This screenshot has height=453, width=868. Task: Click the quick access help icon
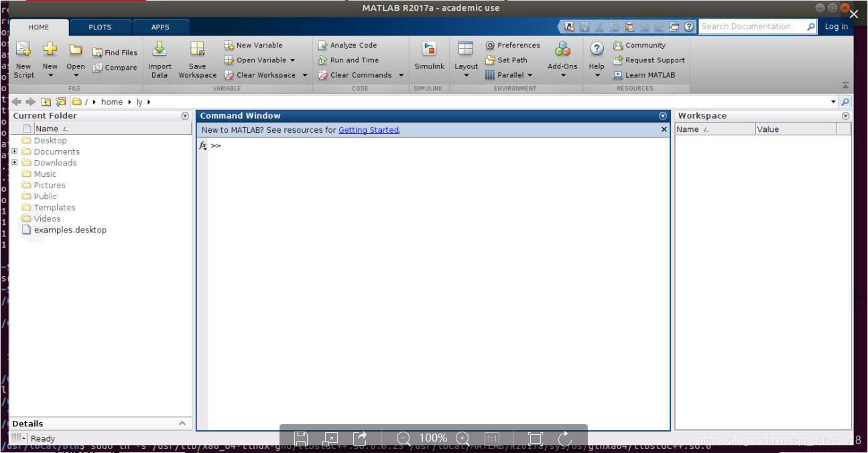[x=689, y=27]
